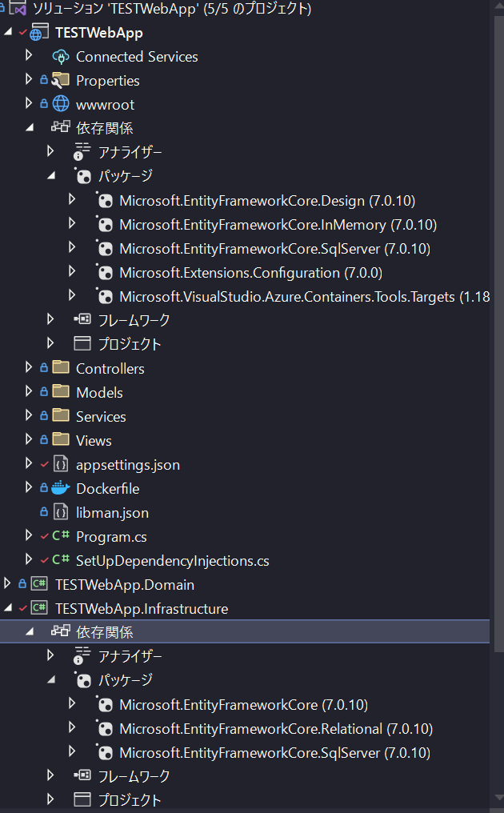Select the appsettings.json file name
This screenshot has height=813, width=504.
click(127, 465)
